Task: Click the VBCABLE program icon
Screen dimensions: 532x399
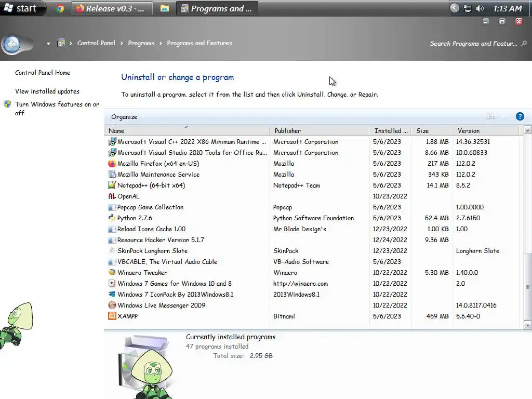Action: (x=112, y=262)
